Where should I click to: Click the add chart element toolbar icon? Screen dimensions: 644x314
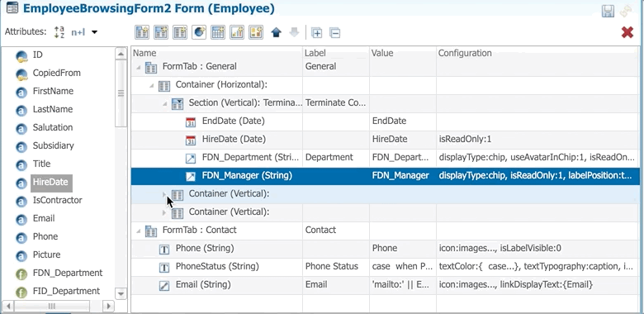coord(237,32)
